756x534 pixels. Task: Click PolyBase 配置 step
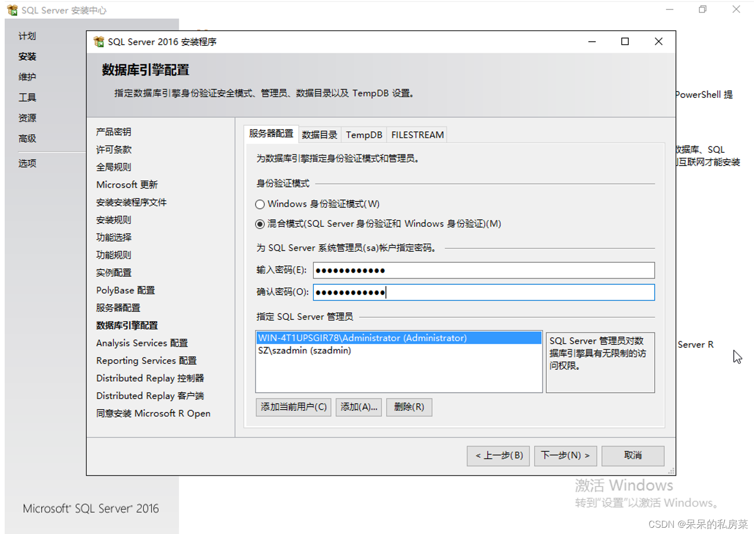125,290
